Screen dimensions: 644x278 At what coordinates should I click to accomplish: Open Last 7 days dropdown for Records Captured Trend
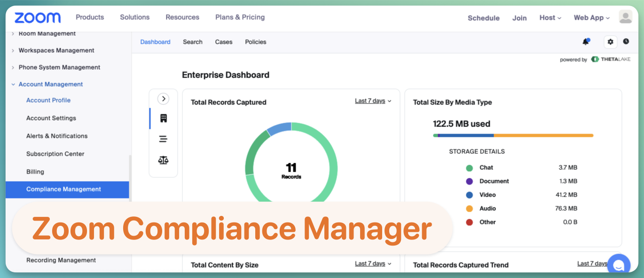pos(592,263)
